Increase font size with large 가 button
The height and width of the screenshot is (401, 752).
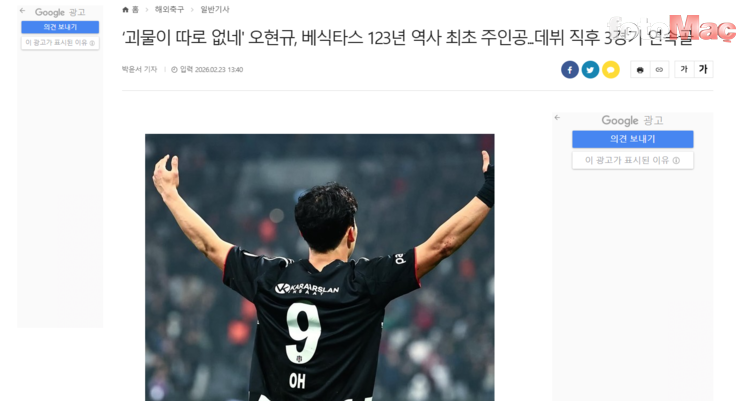point(703,70)
